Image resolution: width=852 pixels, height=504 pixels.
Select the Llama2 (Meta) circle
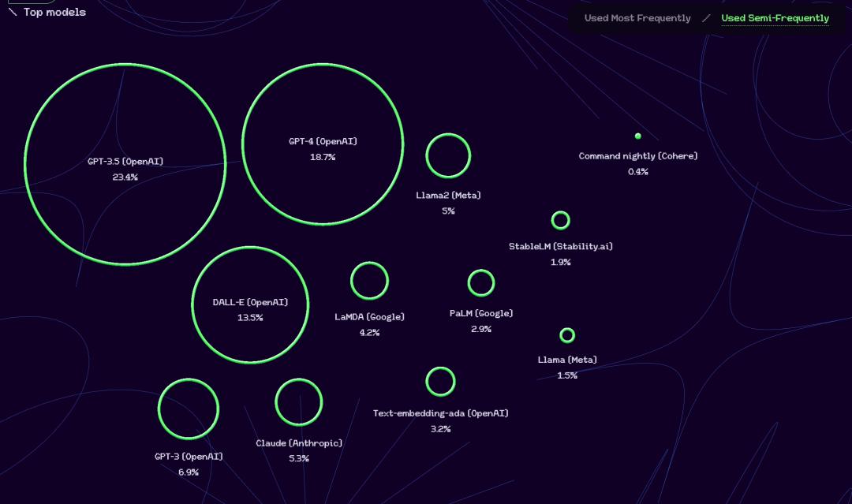448,155
